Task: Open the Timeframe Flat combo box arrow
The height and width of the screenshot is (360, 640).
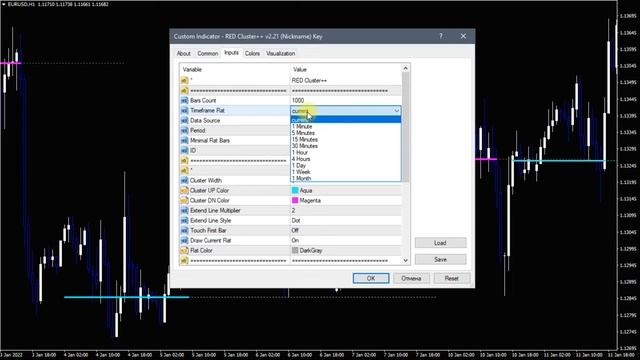Action: tap(396, 111)
